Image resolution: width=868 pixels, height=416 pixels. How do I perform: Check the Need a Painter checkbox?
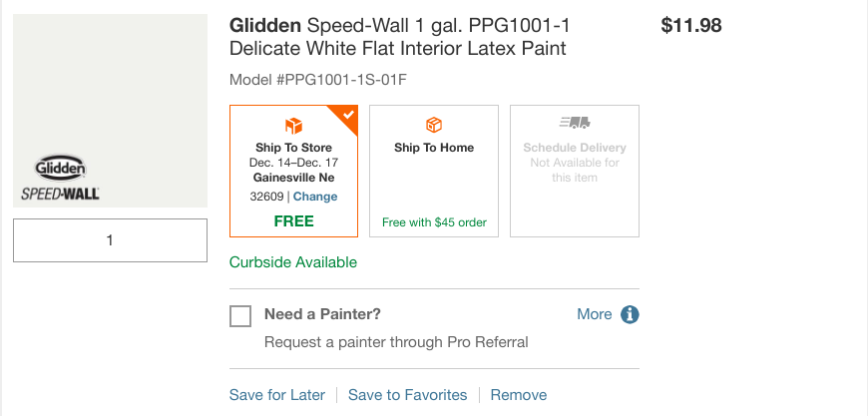[x=240, y=316]
